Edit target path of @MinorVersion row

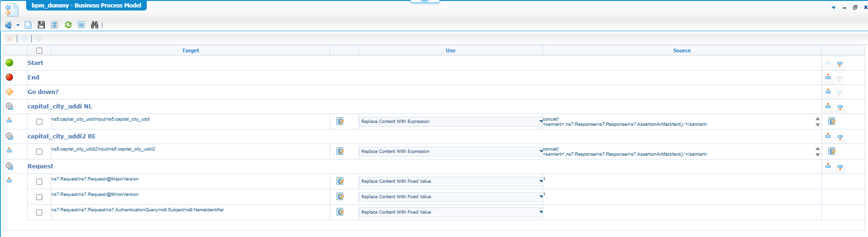(340, 196)
